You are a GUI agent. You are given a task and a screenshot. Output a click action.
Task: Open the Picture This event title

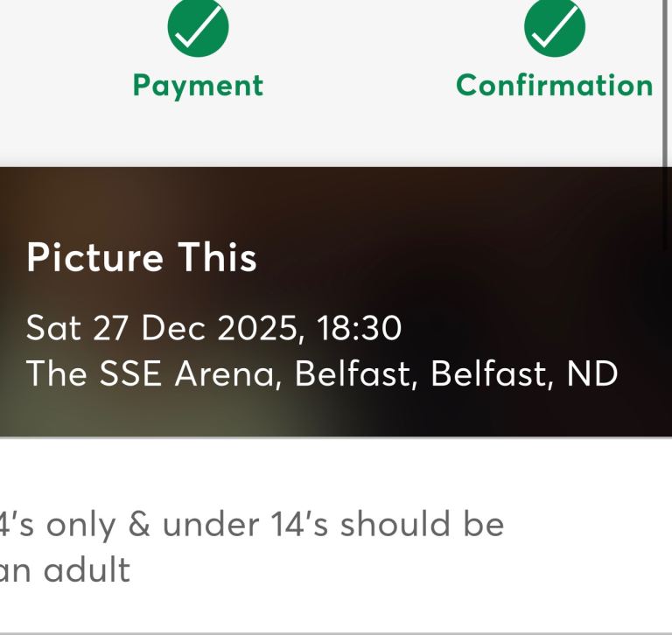[x=141, y=258]
